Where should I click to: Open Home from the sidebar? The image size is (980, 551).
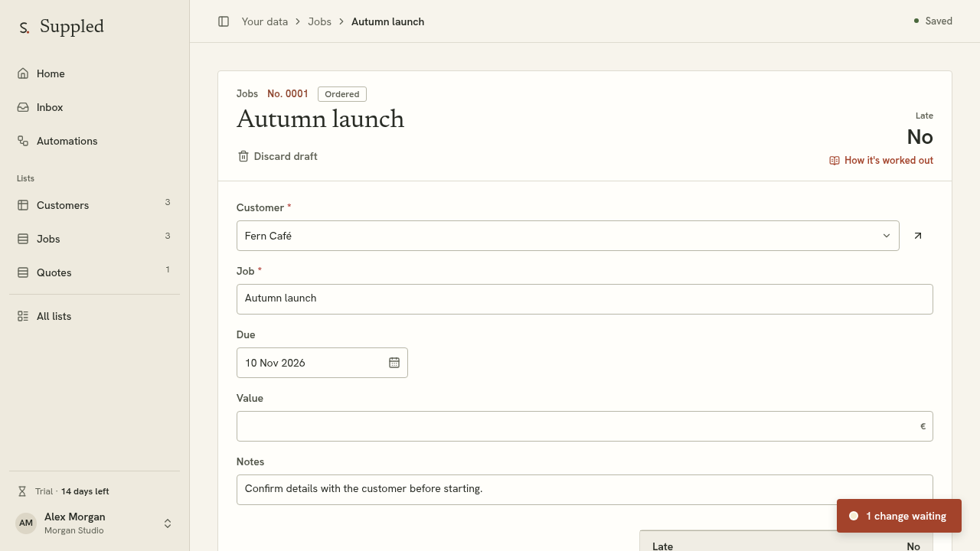94,73
